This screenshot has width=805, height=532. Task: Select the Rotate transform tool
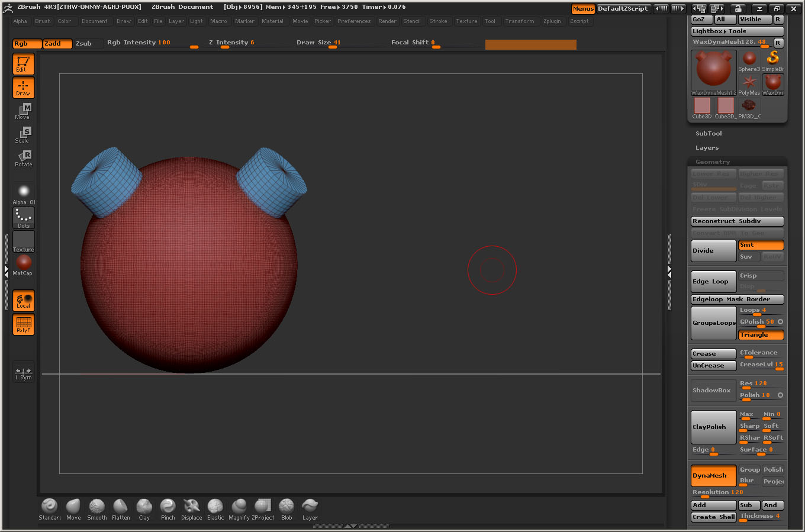[x=24, y=159]
